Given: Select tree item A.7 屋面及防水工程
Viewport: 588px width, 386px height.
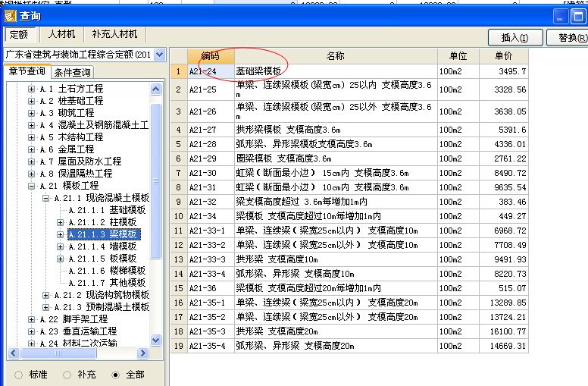Looking at the screenshot, I should [x=80, y=162].
